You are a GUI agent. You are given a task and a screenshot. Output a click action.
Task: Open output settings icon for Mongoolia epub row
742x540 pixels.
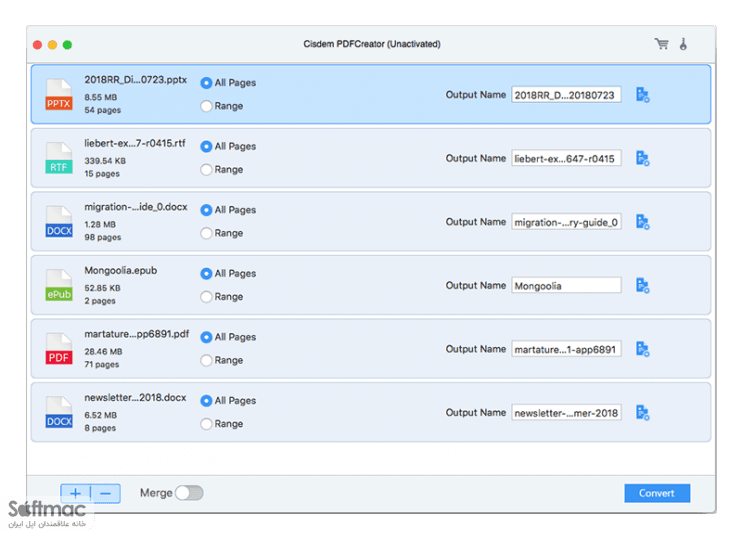coord(643,285)
